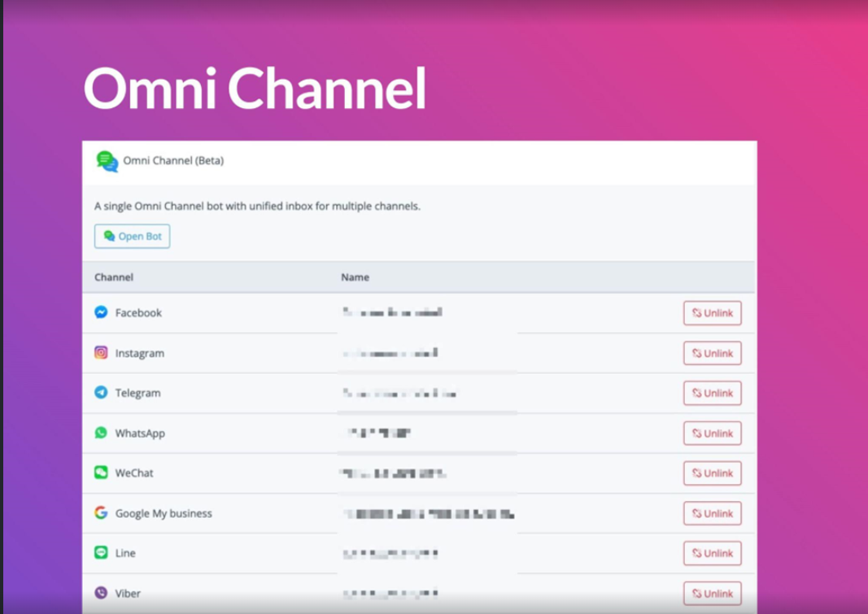
Task: Click the WhatsApp channel icon
Action: pos(101,433)
